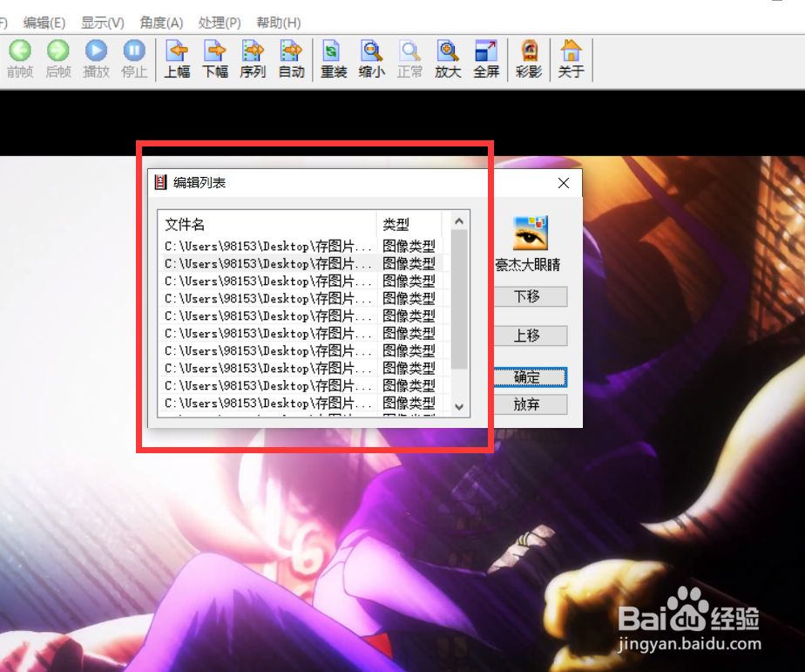Open the 显示(V) menu
The height and width of the screenshot is (672, 805).
(103, 23)
